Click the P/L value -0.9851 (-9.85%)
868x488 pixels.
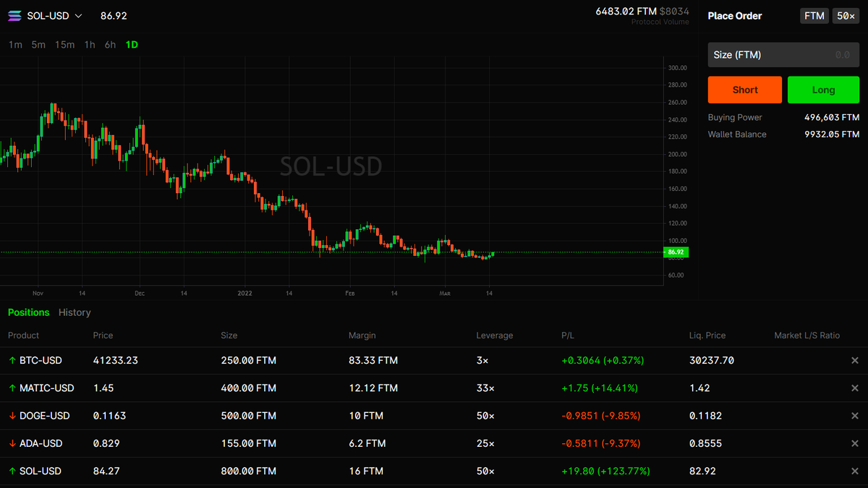600,416
